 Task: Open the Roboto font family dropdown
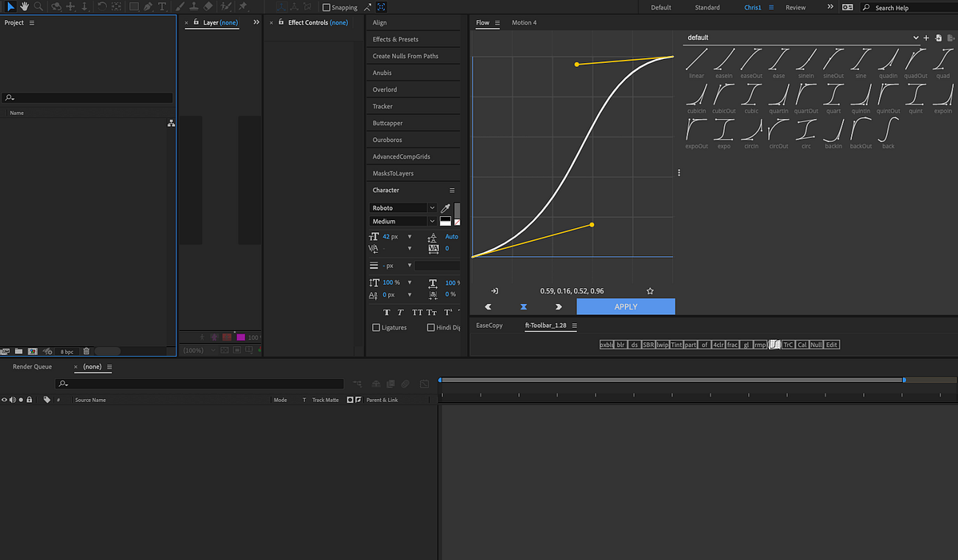pyautogui.click(x=432, y=207)
